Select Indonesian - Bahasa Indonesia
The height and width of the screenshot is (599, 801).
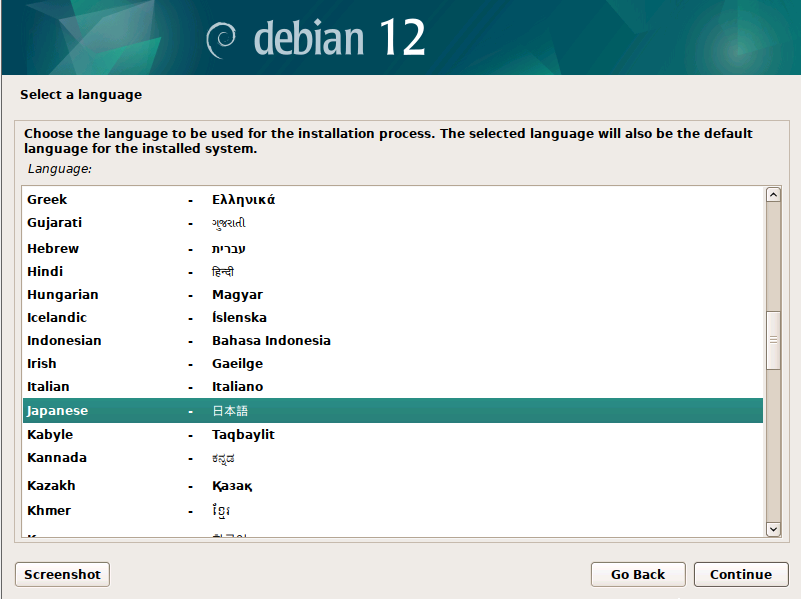(393, 341)
